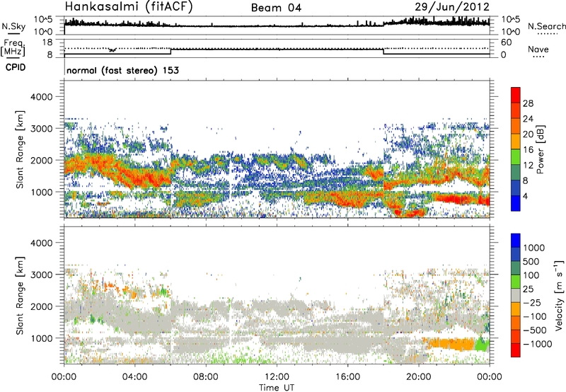Click the "Hankasalmi (fitACF)" title
566x392 pixels.
tap(129, 6)
